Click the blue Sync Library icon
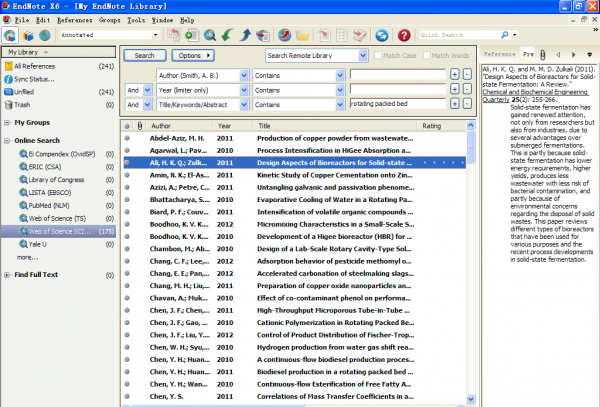The image size is (600, 407). point(382,35)
